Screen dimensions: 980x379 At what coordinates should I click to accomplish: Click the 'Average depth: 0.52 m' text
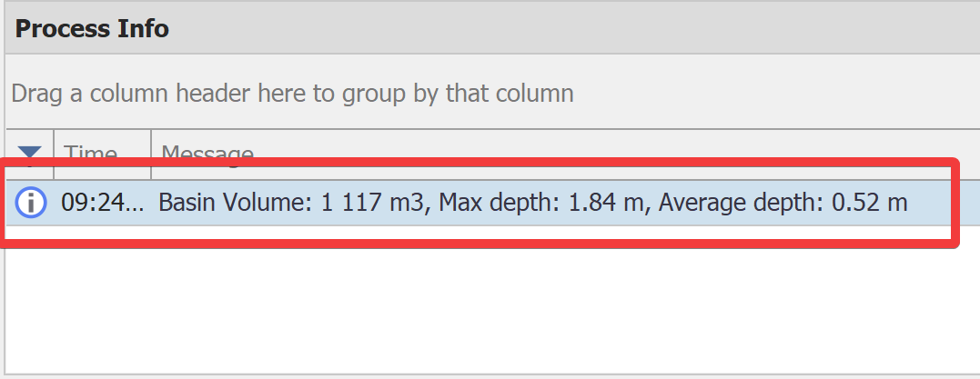(x=783, y=203)
